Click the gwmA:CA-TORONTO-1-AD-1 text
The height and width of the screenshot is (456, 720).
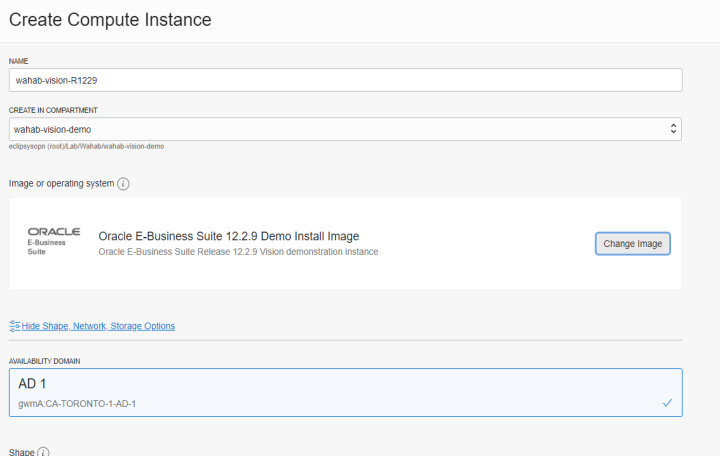(76, 403)
